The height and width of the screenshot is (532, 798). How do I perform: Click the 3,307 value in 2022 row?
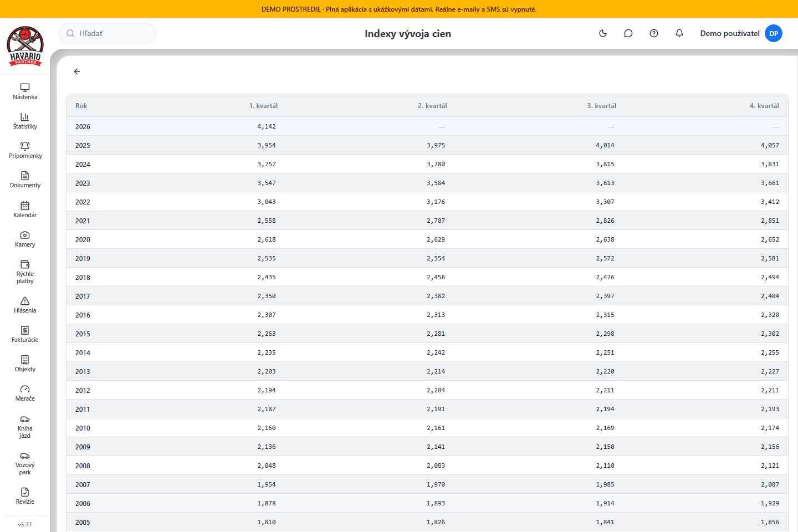pos(605,202)
